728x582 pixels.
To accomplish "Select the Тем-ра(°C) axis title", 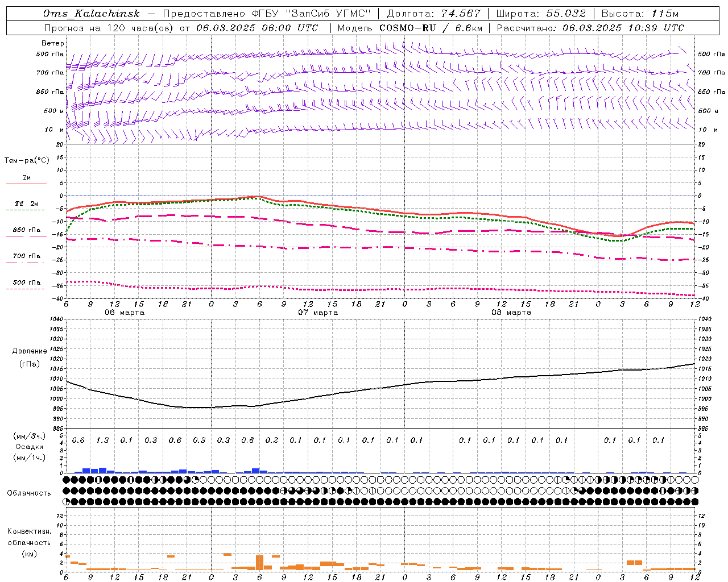I will pyautogui.click(x=27, y=161).
